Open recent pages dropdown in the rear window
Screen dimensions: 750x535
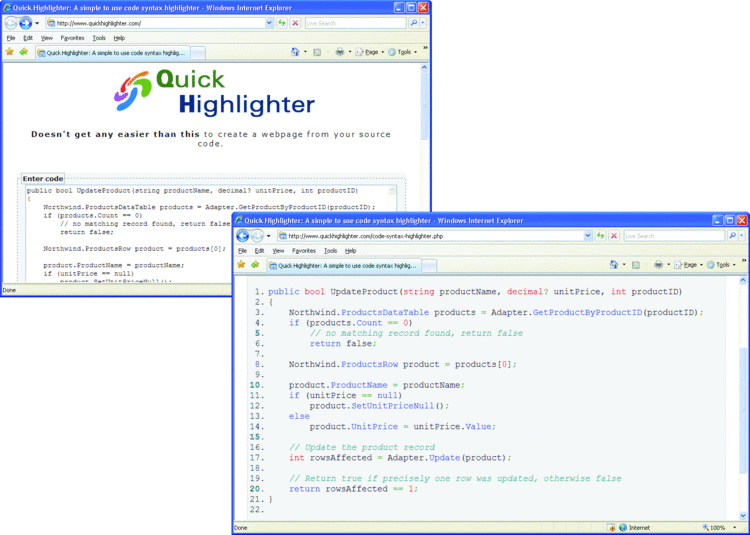37,23
